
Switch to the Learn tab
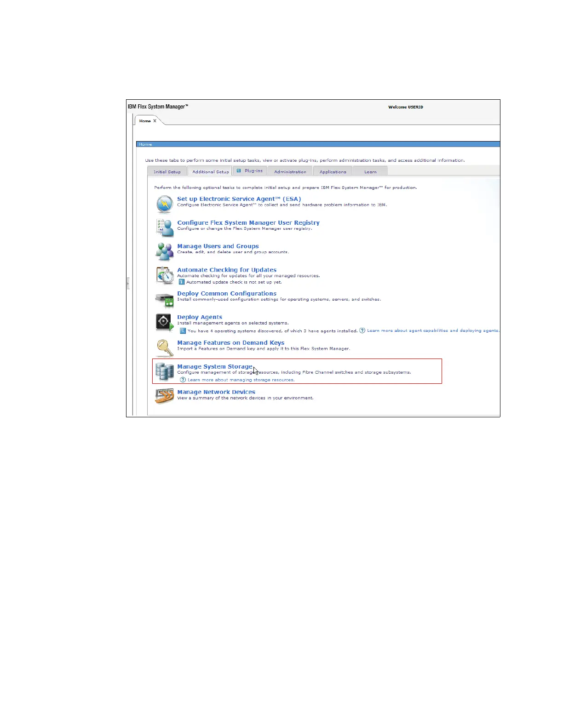[x=370, y=171]
